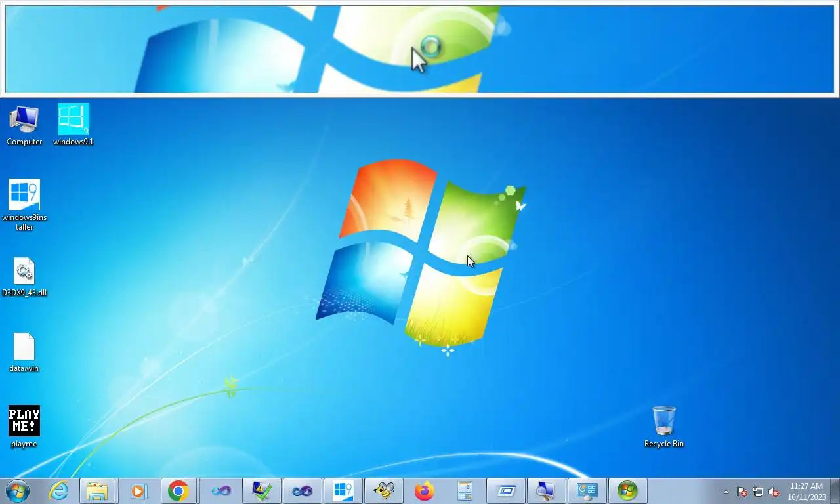Select the D3DX9_43.dll file icon
This screenshot has height=504, width=840.
pos(24,277)
